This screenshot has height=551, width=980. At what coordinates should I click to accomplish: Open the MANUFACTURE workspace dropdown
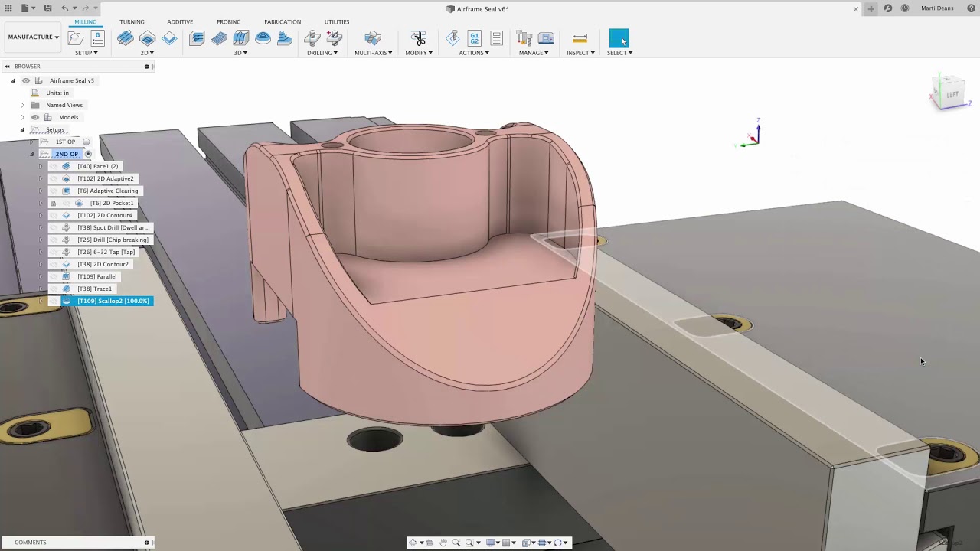33,37
